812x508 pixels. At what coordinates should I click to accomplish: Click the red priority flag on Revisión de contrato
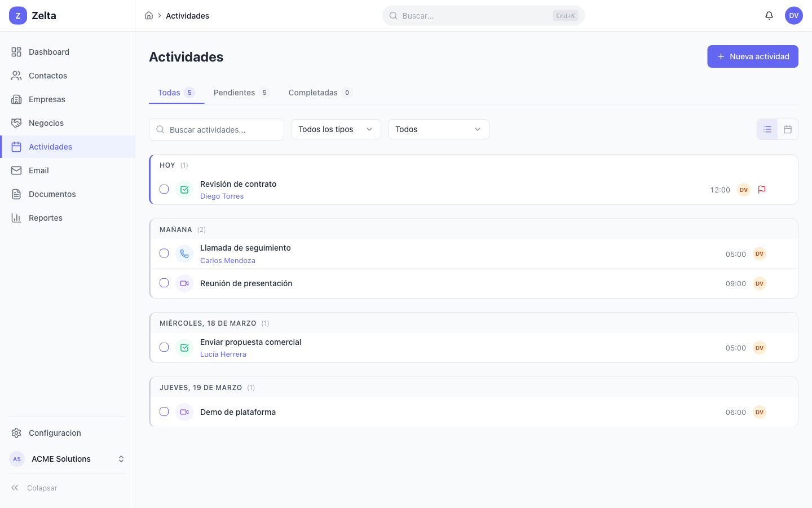[762, 190]
